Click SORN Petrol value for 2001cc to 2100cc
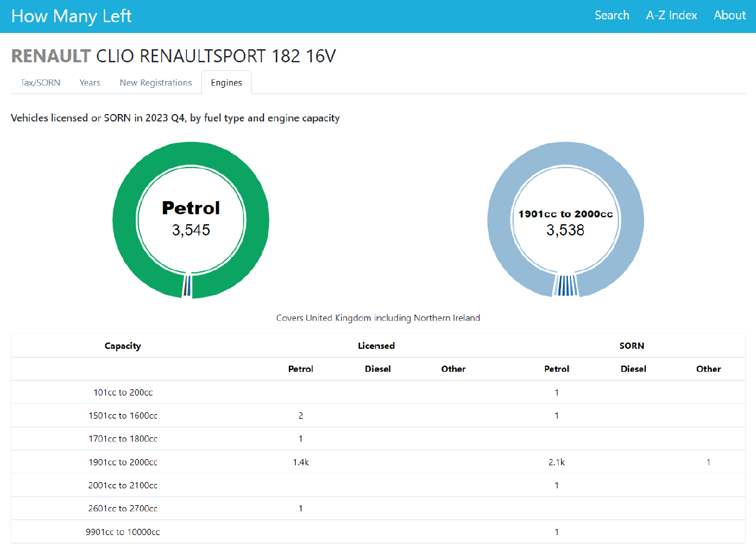This screenshot has height=550, width=756. click(x=557, y=485)
